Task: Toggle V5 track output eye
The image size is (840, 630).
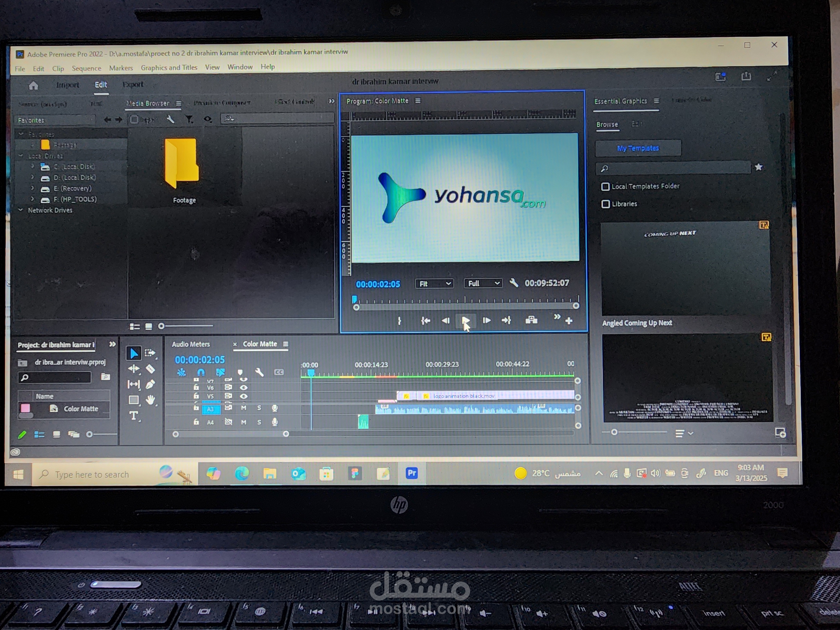Action: [244, 396]
